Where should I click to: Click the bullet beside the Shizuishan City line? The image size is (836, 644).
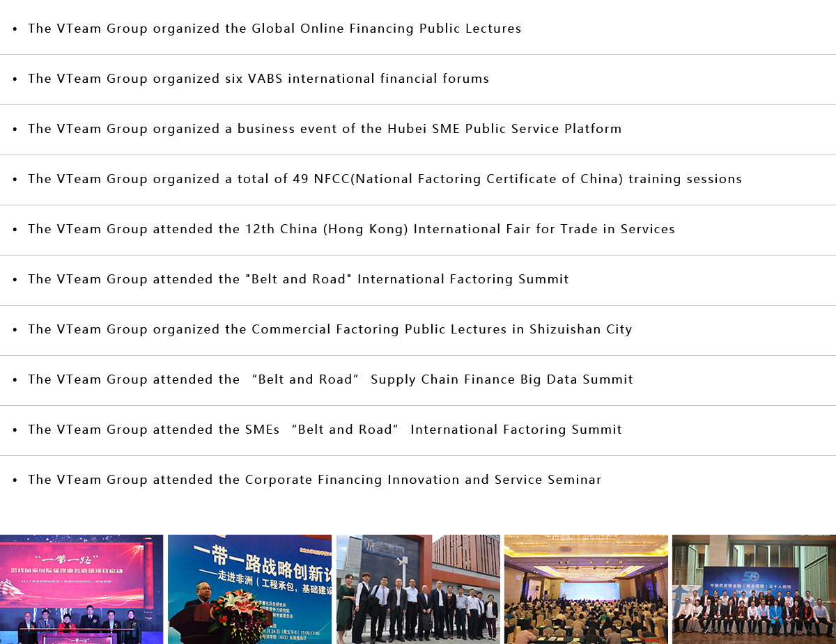point(15,330)
